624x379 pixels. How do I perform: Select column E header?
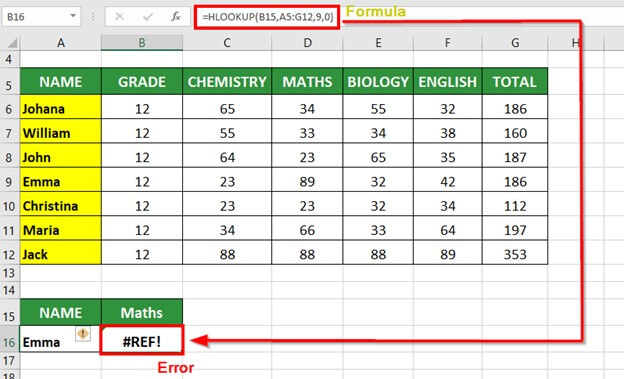378,43
